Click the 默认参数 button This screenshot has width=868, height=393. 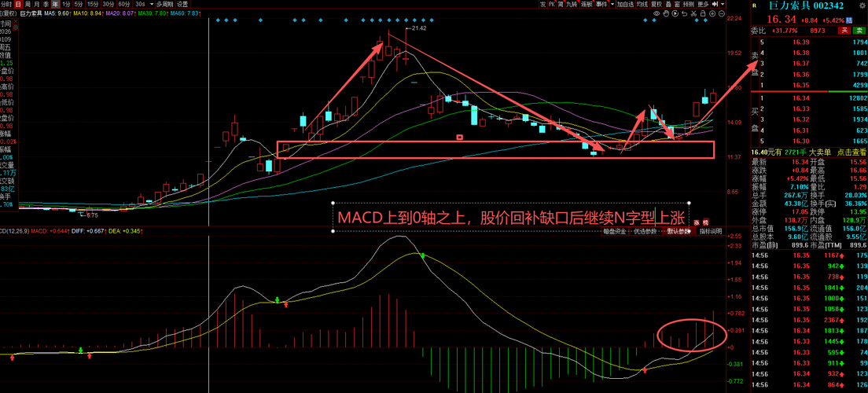click(679, 231)
